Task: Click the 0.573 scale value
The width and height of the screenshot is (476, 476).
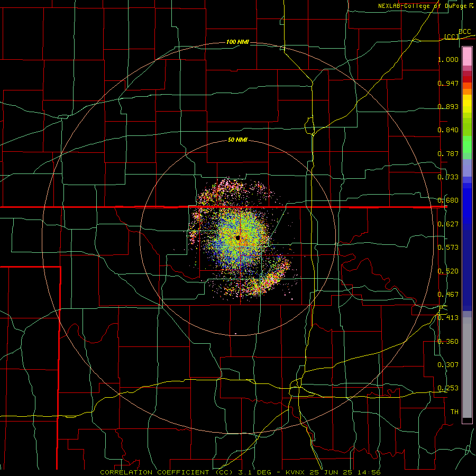Action: coord(448,248)
